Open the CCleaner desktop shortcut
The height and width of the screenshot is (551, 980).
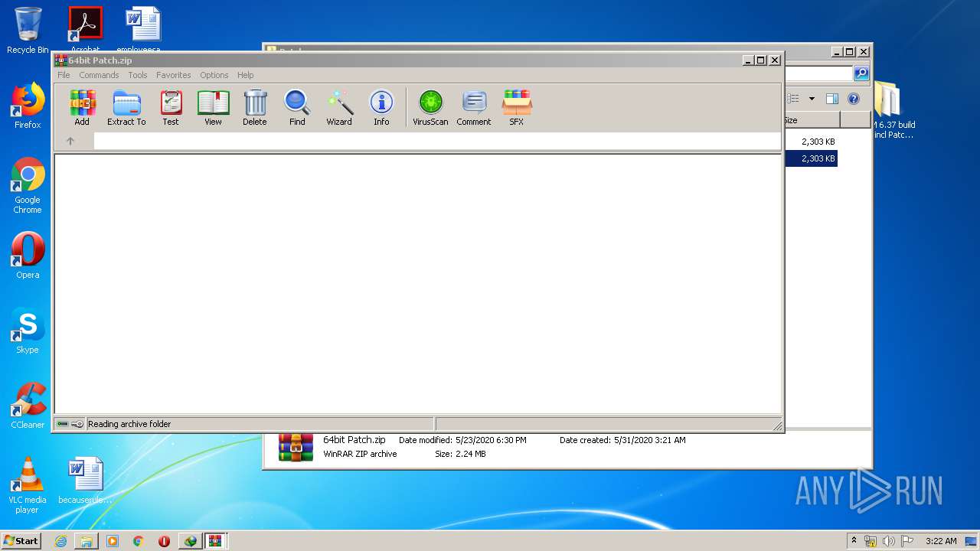(28, 406)
